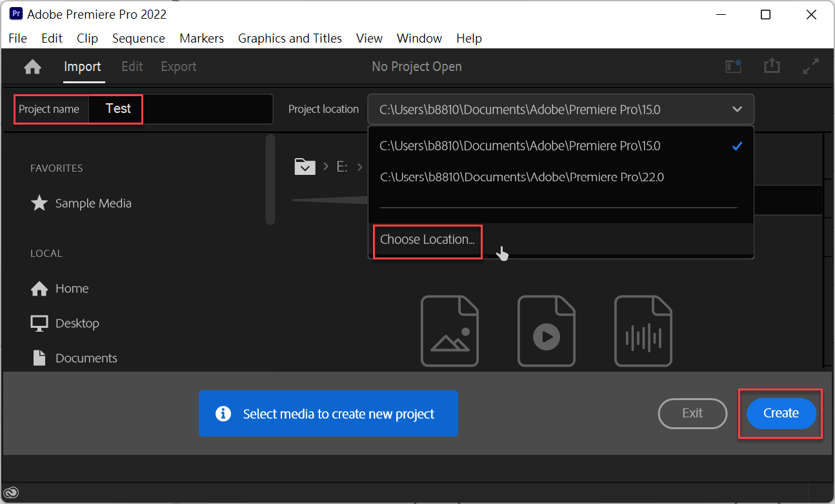Click the Home icon beside the Import tab

click(x=32, y=66)
